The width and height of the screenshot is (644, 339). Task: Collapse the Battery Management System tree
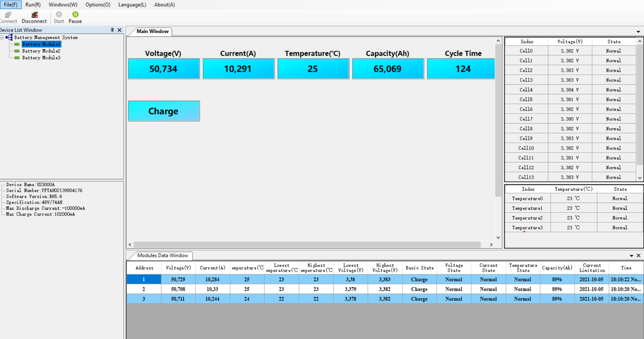(2, 38)
